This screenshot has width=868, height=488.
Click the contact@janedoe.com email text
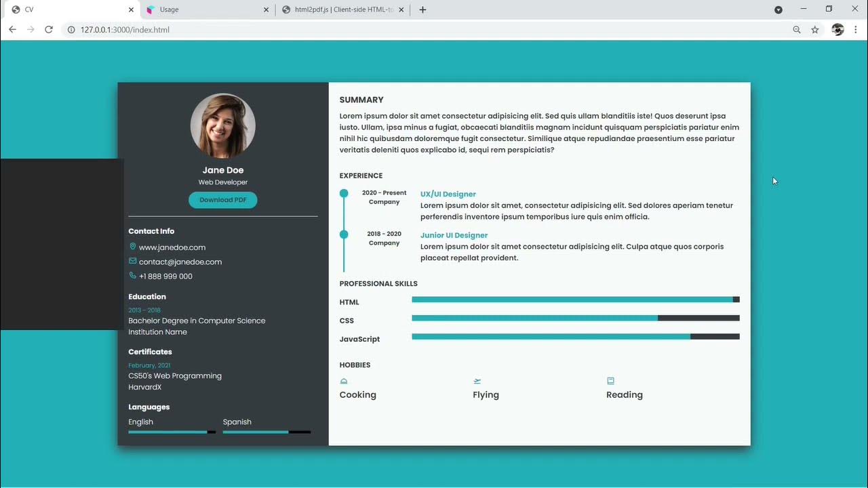[180, 262]
